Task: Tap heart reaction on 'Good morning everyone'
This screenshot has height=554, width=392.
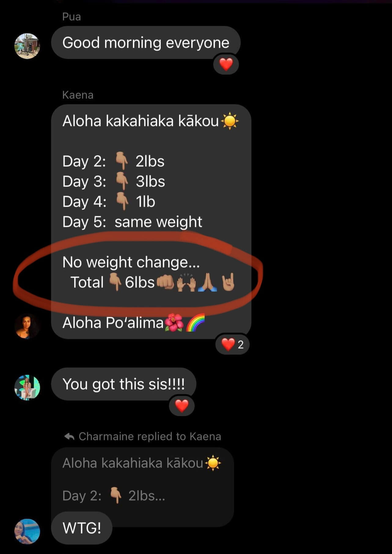Action: tap(226, 64)
